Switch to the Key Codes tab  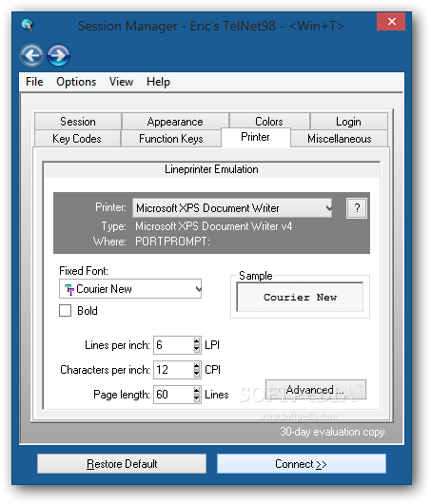click(x=77, y=139)
